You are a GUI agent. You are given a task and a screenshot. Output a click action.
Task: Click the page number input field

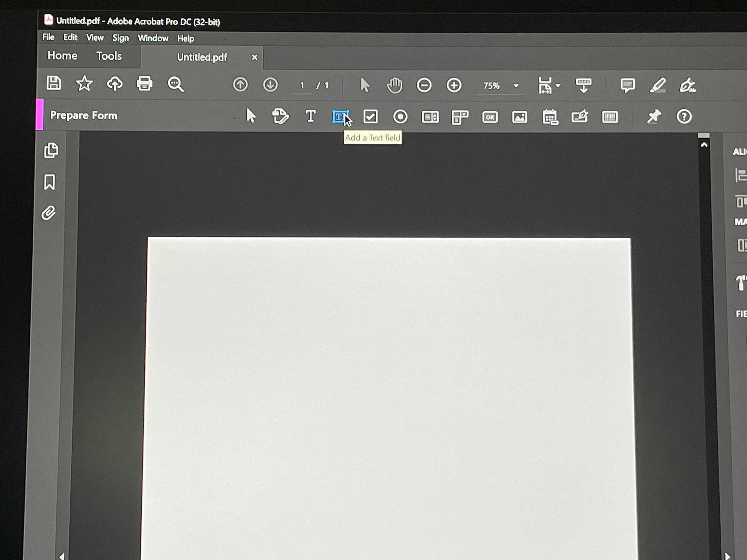tap(302, 86)
